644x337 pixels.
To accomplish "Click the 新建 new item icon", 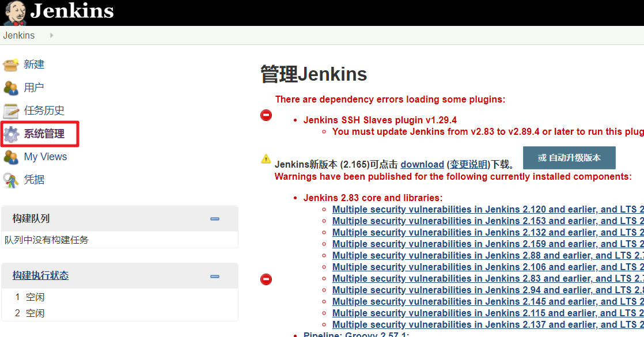I will [11, 65].
